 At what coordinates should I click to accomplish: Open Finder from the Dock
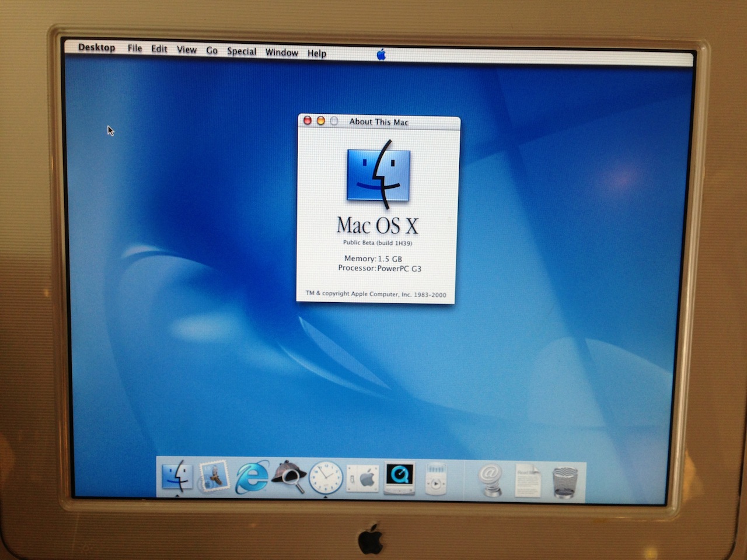coord(176,475)
